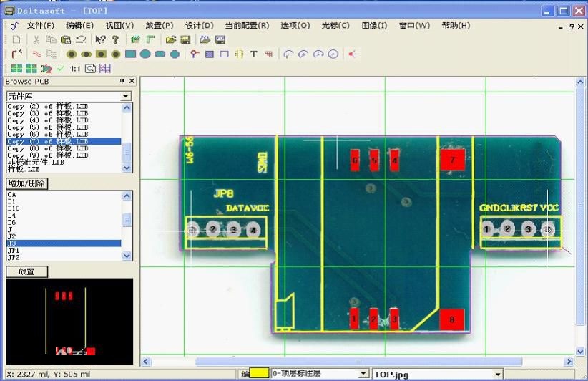Open the 图像(I) menu
This screenshot has width=588, height=381.
point(374,26)
